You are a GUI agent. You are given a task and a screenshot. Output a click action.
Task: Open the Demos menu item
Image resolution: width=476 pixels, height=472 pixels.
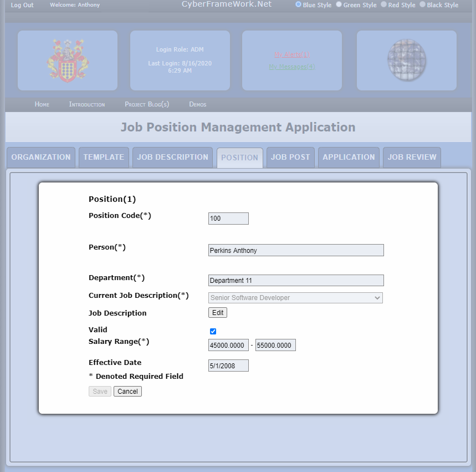tap(198, 104)
